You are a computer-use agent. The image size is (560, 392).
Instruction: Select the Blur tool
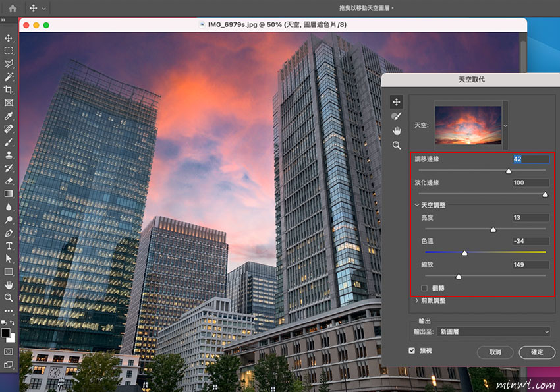(x=9, y=207)
